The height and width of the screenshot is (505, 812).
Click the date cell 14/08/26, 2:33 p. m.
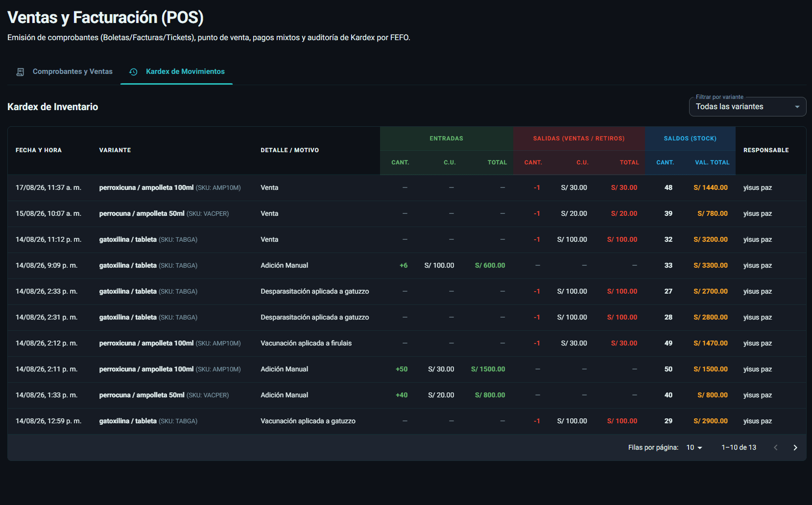pos(47,291)
